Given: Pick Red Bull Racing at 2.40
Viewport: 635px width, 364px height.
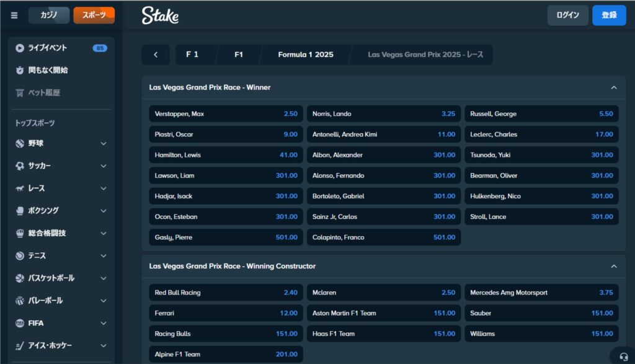Looking at the screenshot, I should 226,293.
